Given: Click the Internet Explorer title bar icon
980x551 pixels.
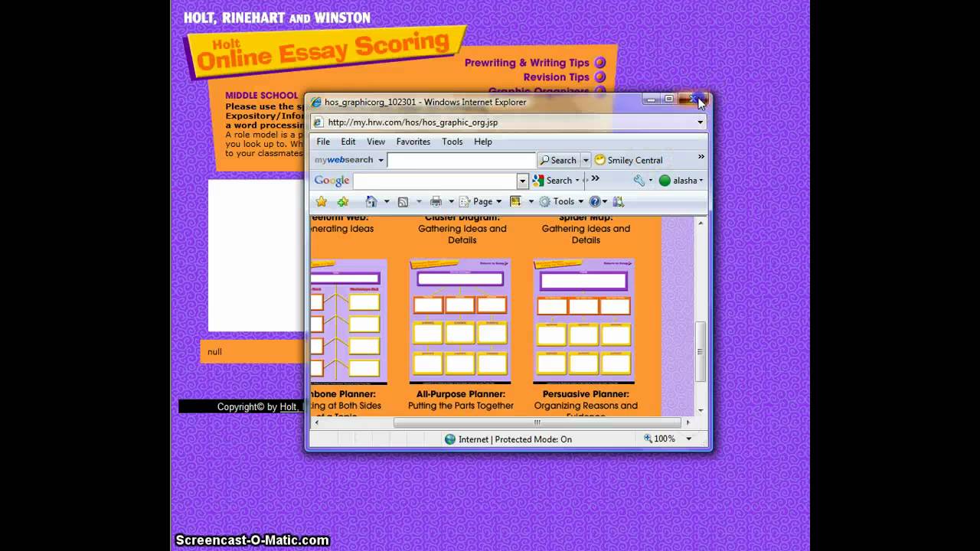Looking at the screenshot, I should click(315, 102).
